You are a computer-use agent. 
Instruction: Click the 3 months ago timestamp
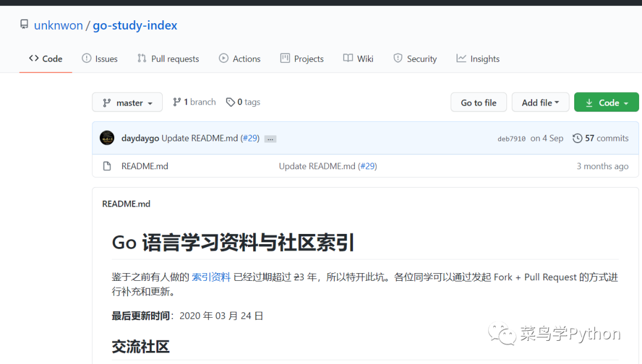[x=602, y=166]
